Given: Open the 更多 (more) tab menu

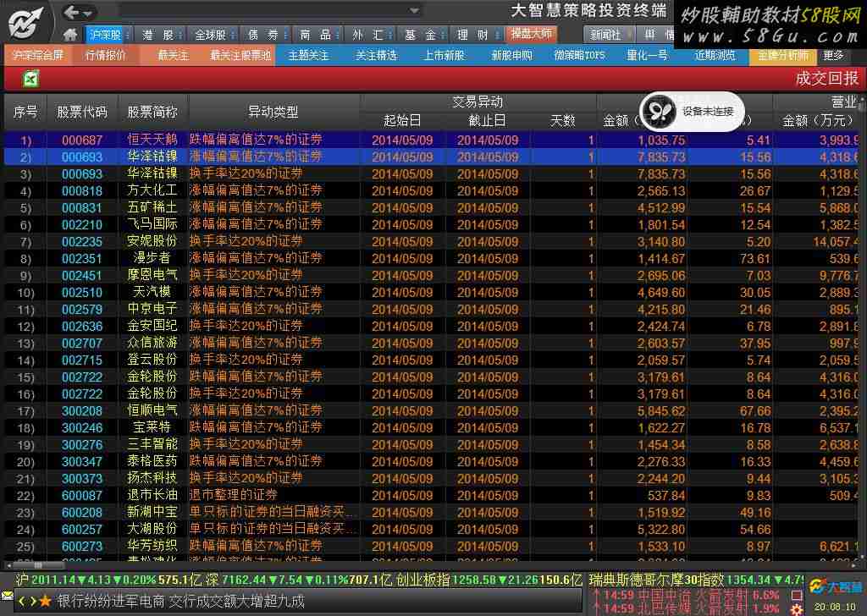Looking at the screenshot, I should pos(833,55).
